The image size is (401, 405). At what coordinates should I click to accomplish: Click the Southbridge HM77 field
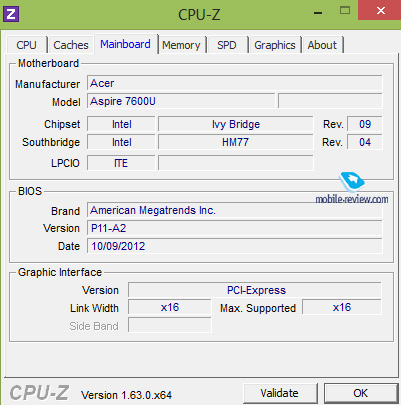click(236, 142)
